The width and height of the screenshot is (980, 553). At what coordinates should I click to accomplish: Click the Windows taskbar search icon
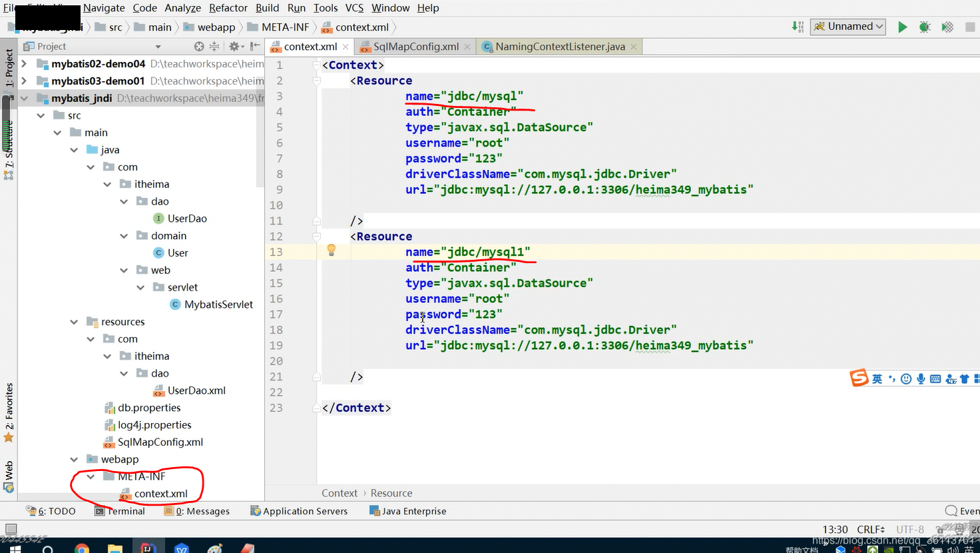[x=48, y=548]
